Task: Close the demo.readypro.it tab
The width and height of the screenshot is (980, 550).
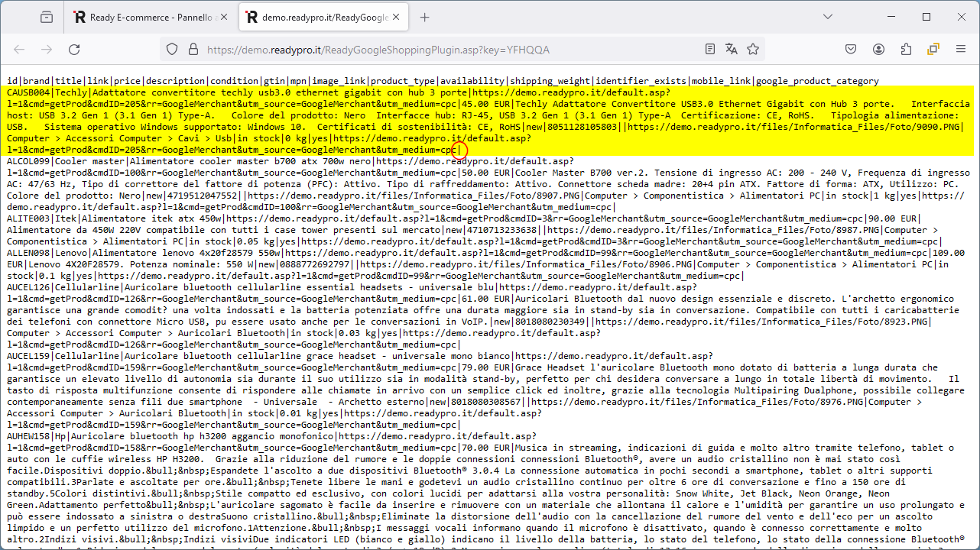Action: click(x=395, y=17)
